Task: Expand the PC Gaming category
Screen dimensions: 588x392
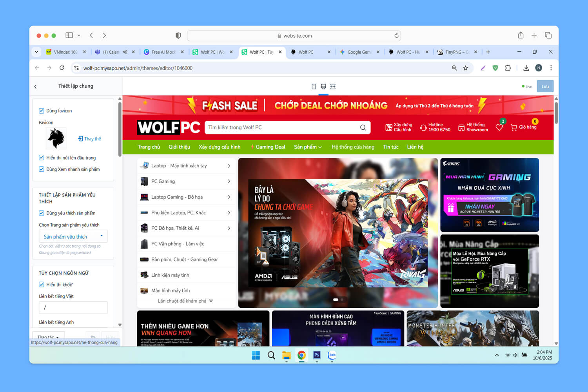Action: 229,181
